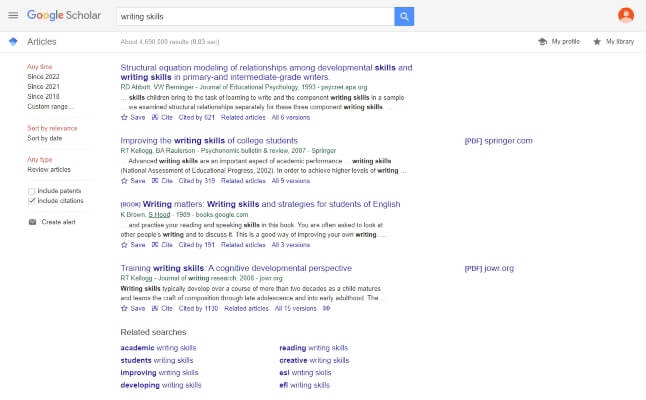Filter results Since 2018
Image resolution: width=646 pixels, height=400 pixels.
(43, 96)
